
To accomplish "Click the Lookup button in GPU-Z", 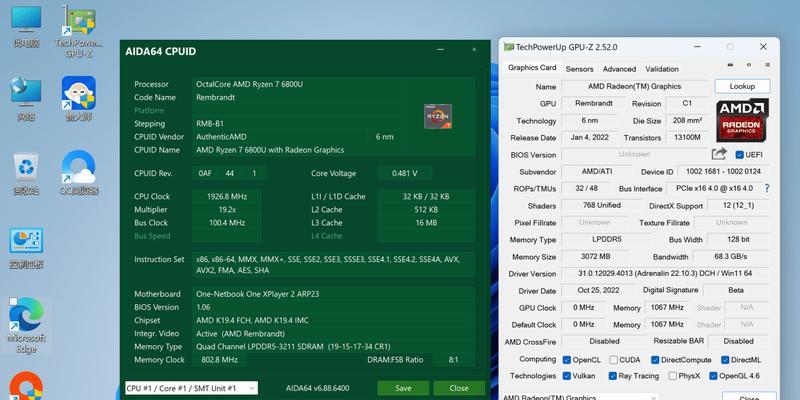I will tap(742, 86).
